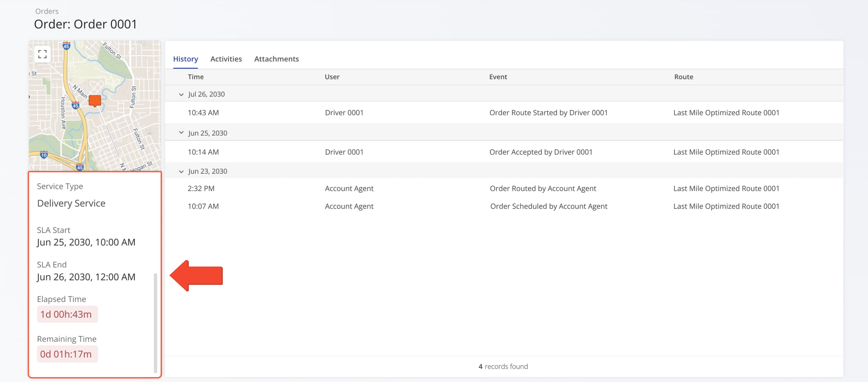This screenshot has width=868, height=382.
Task: Click the orange map marker pin
Action: (x=94, y=101)
